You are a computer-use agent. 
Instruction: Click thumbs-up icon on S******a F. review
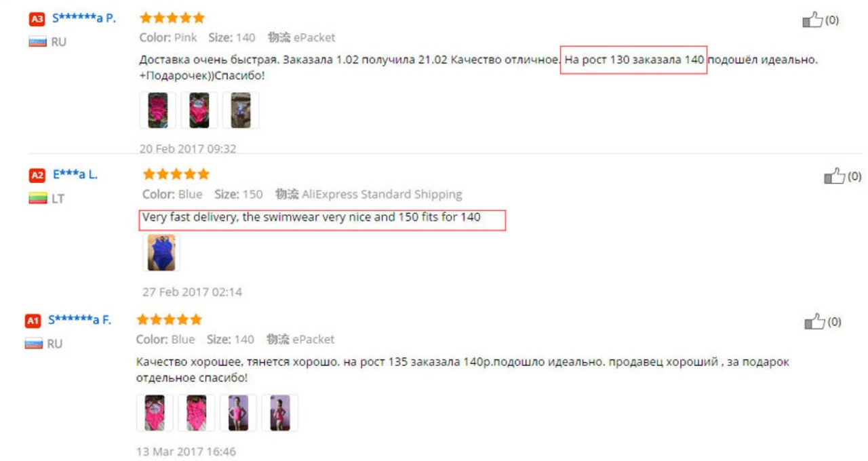(814, 321)
